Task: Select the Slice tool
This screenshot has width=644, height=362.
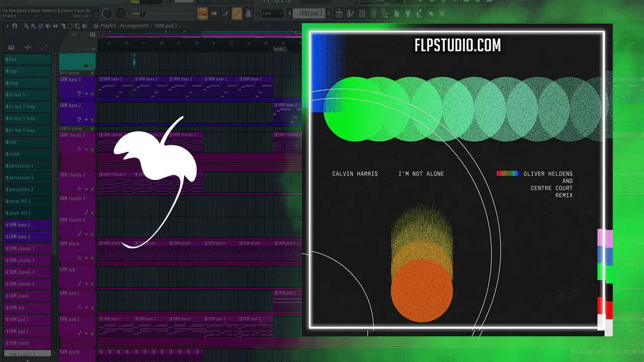Action: (x=62, y=26)
